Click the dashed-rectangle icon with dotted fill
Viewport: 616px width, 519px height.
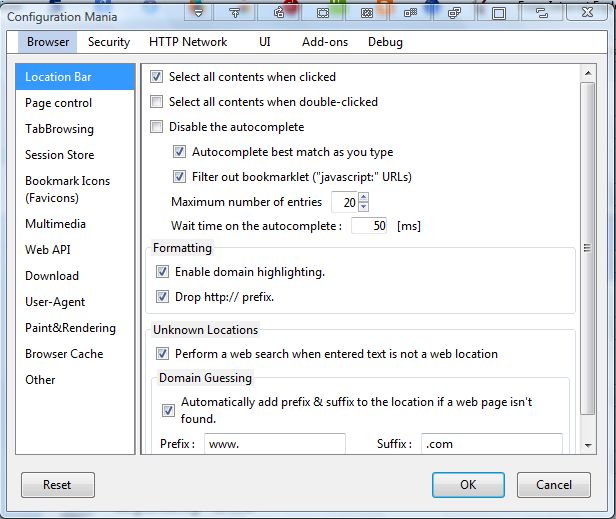367,13
